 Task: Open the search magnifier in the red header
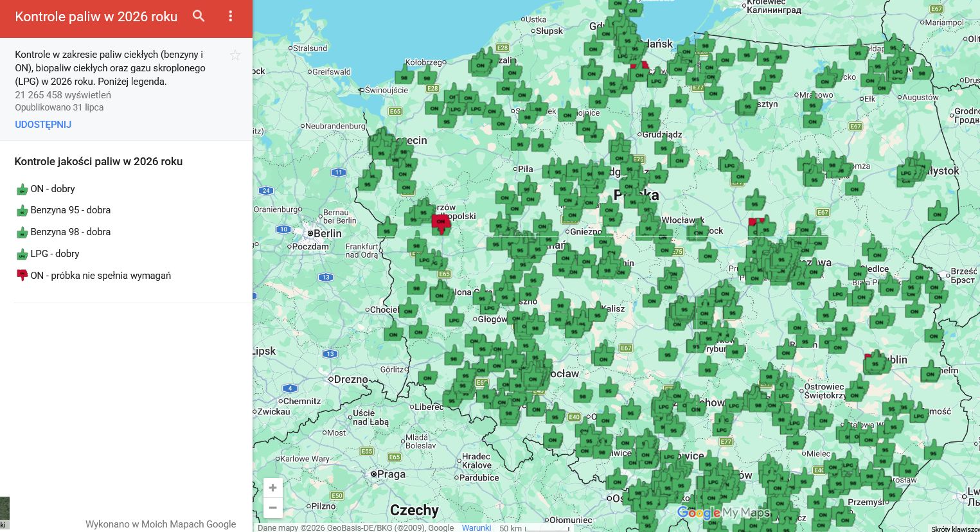tap(199, 17)
